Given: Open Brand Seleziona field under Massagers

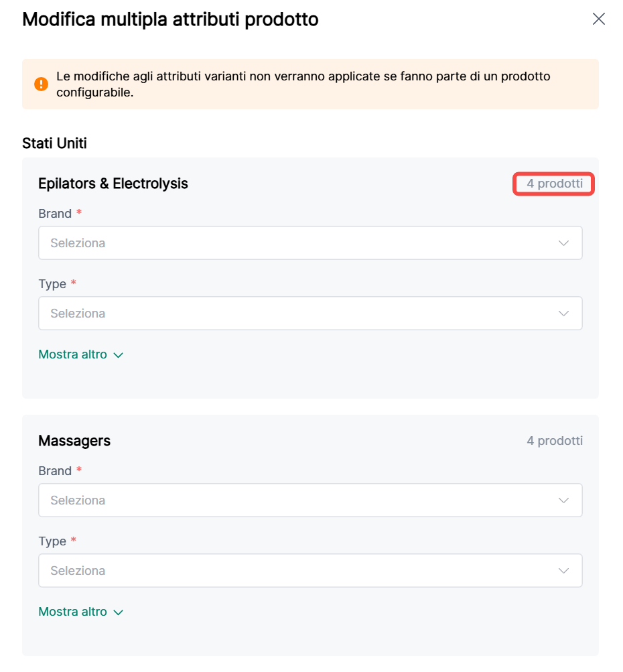Looking at the screenshot, I should tap(295, 500).
